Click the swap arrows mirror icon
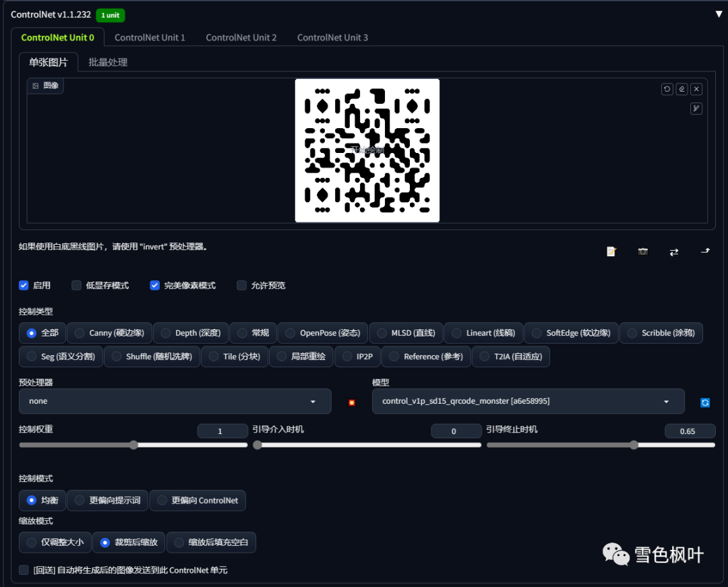This screenshot has width=728, height=587. pyautogui.click(x=673, y=252)
